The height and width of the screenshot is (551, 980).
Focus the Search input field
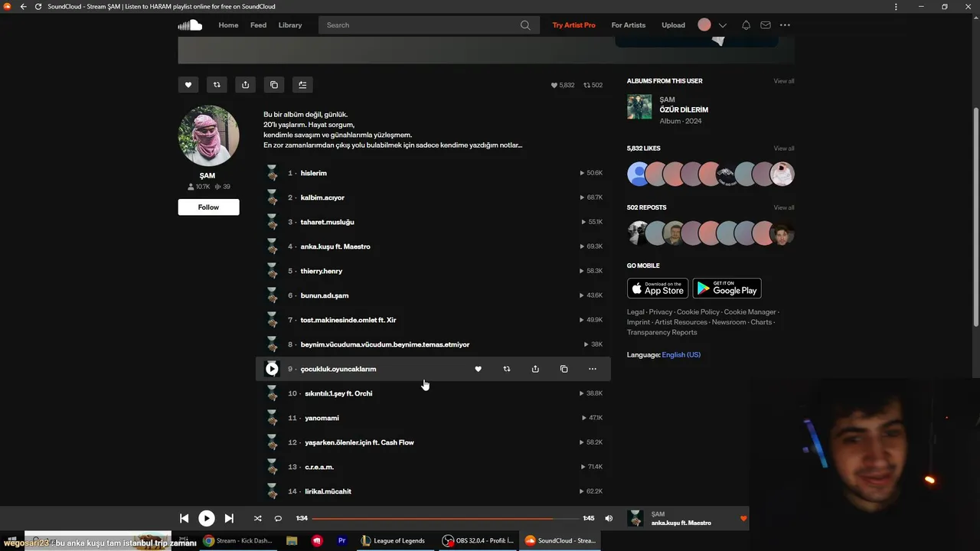(429, 25)
